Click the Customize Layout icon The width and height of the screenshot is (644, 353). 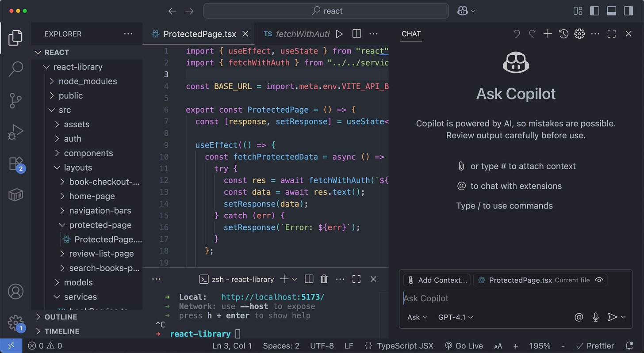[578, 11]
